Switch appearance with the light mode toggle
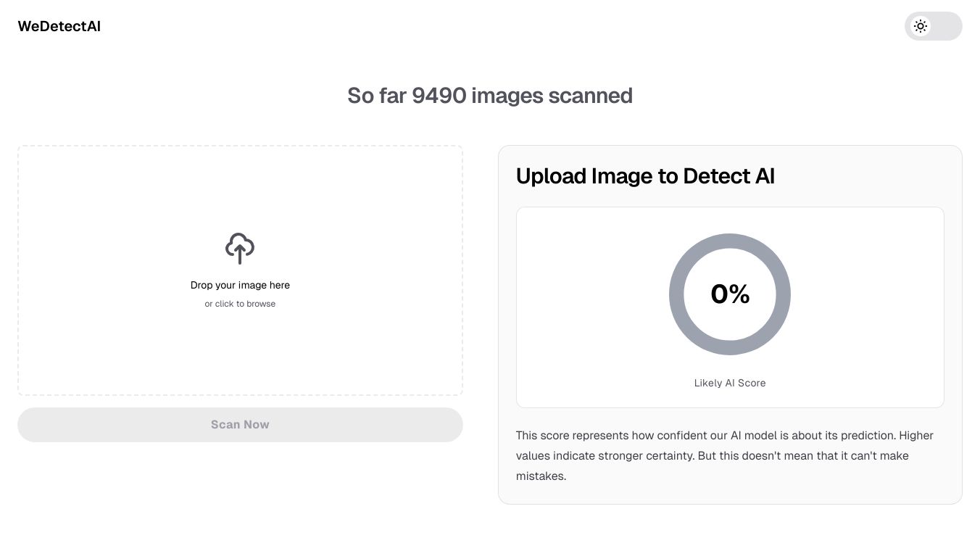 point(934,26)
